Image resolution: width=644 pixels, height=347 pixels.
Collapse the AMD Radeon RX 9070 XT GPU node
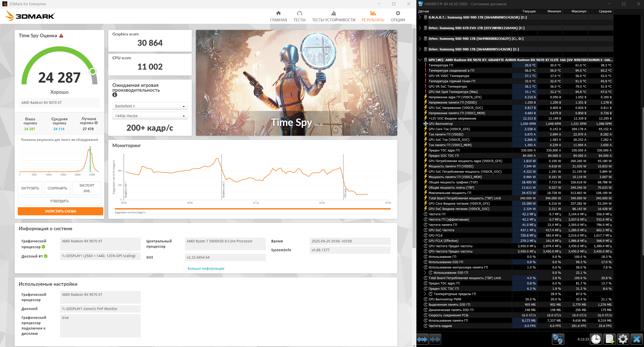click(x=420, y=60)
